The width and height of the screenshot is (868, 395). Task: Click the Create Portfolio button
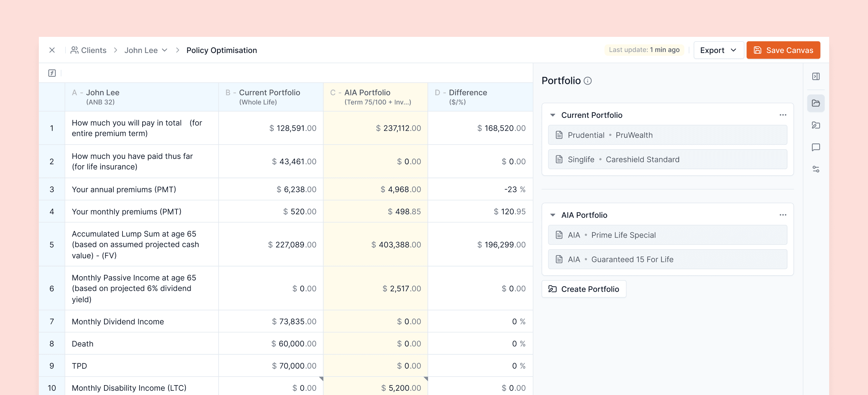coord(584,289)
